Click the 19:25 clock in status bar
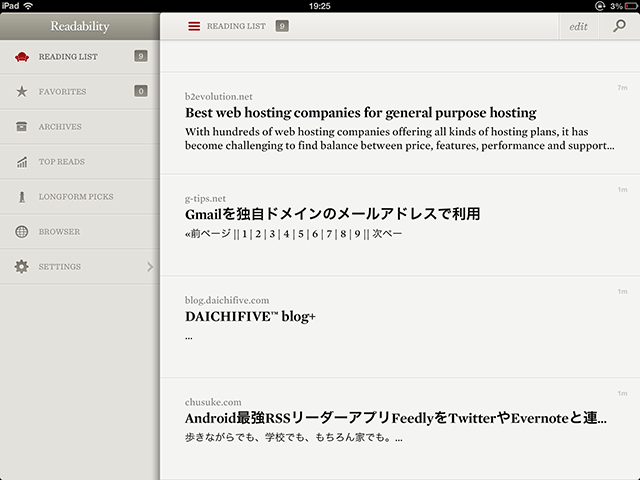 [320, 6]
